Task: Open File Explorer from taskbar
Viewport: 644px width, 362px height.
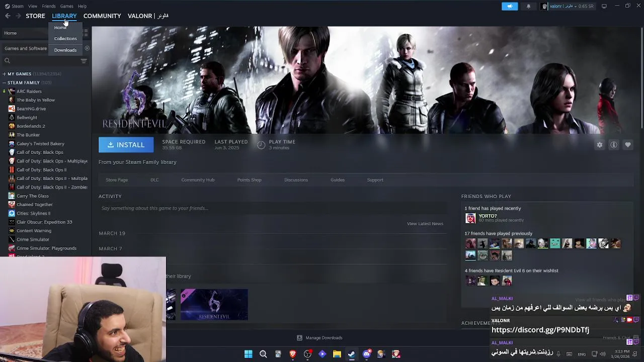Action: tap(337, 354)
